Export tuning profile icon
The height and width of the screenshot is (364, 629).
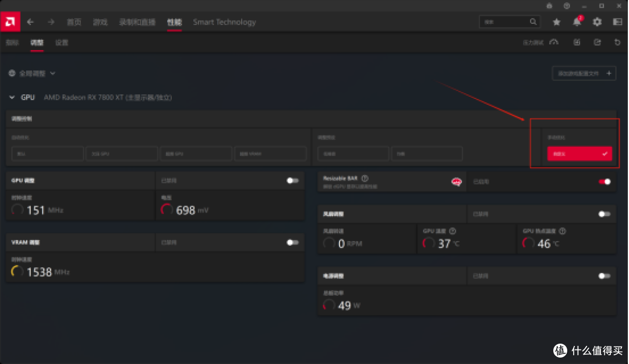[x=597, y=42]
